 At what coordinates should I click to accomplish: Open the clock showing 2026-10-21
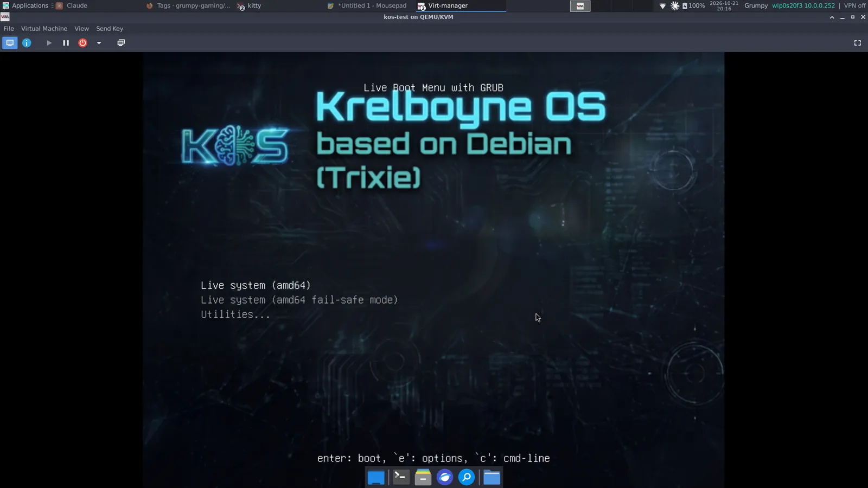click(x=724, y=6)
